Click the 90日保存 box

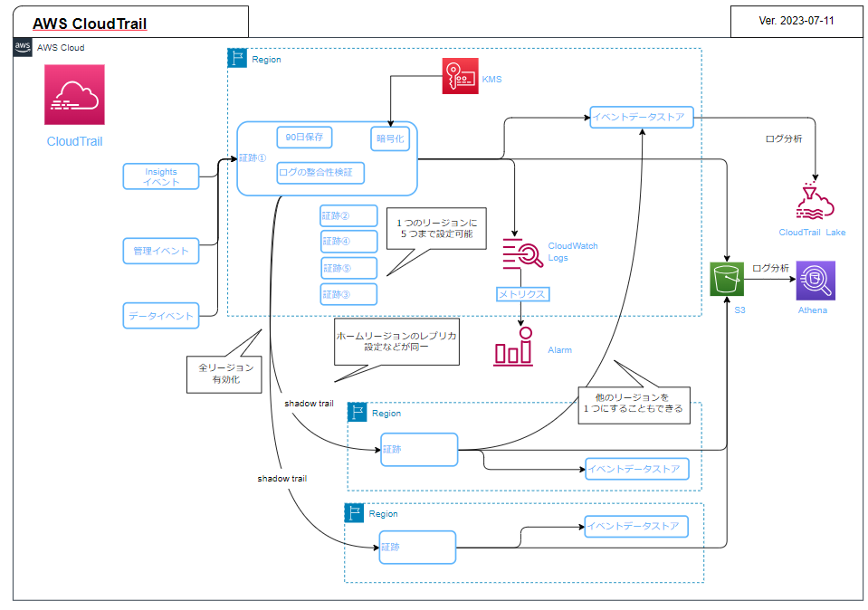point(304,138)
